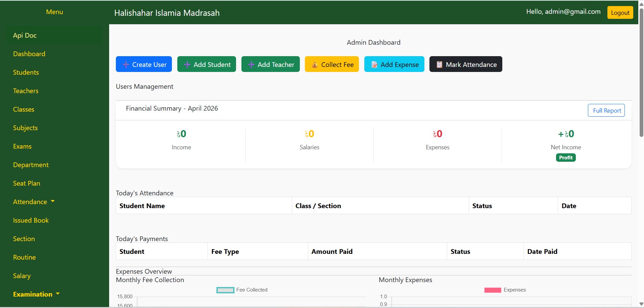Open the Api Doc sidebar link
The height and width of the screenshot is (308, 644).
pyautogui.click(x=25, y=35)
